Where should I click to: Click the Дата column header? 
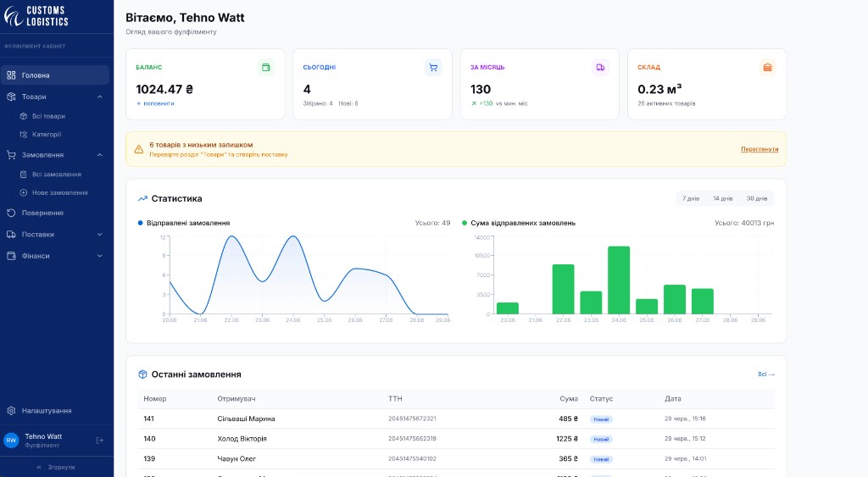point(672,399)
